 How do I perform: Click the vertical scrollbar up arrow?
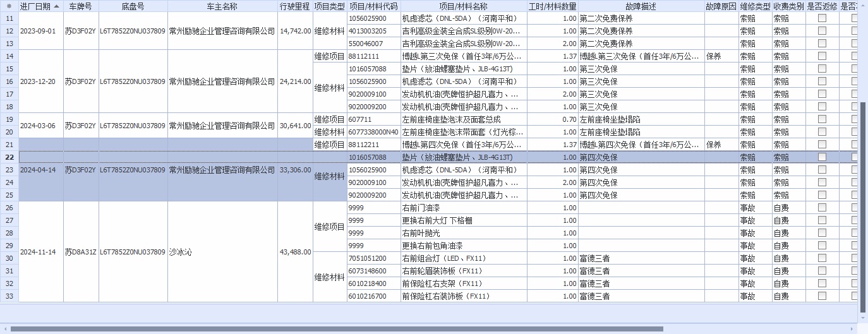[863, 4]
